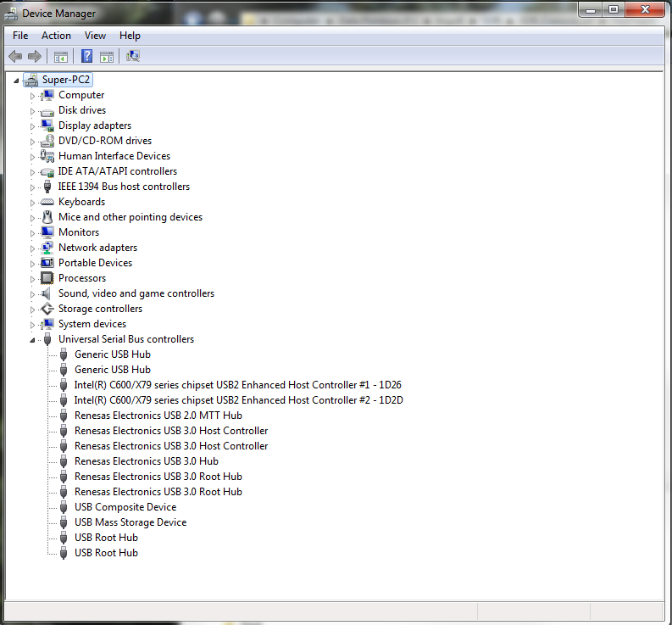Image resolution: width=672 pixels, height=625 pixels.
Task: Select USB Mass Storage Device
Action: tap(130, 522)
